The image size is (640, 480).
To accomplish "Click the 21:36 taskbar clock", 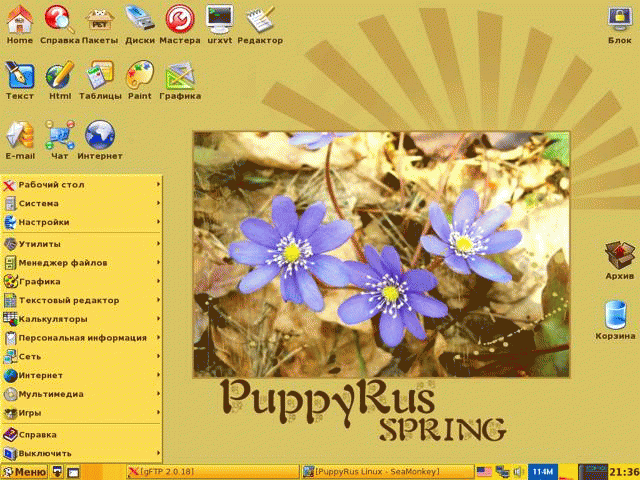I will pyautogui.click(x=624, y=472).
